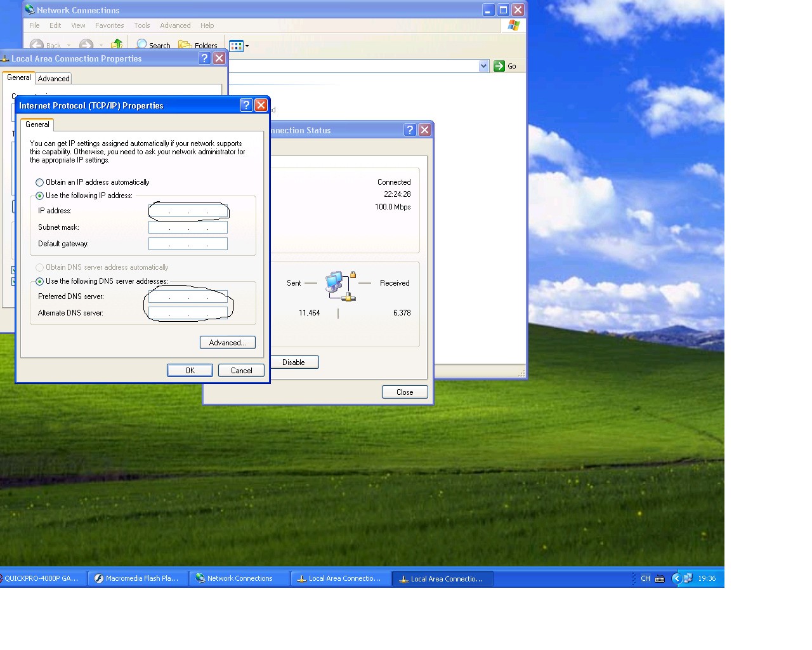
Task: Click the Forward toolbar arrow
Action: 86,45
